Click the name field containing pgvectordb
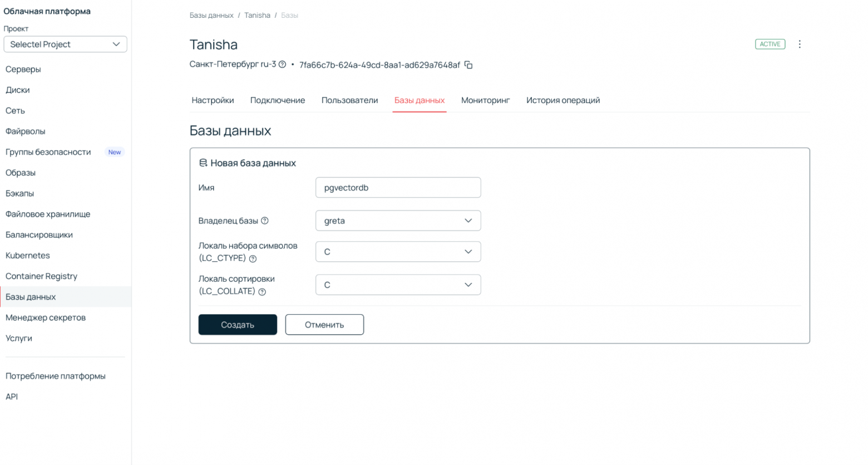Screen dimensions: 868x465 (398, 188)
